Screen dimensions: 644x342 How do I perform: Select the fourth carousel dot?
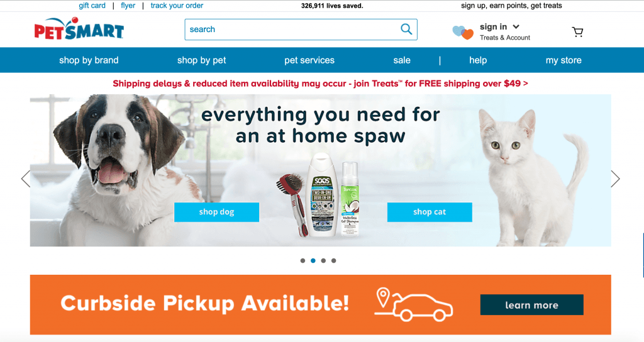pos(333,261)
